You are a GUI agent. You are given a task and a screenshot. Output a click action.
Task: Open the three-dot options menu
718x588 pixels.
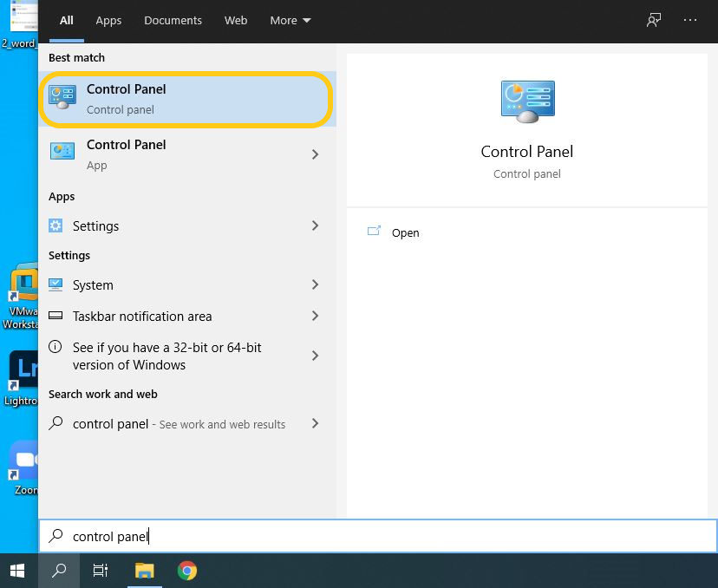[x=690, y=20]
